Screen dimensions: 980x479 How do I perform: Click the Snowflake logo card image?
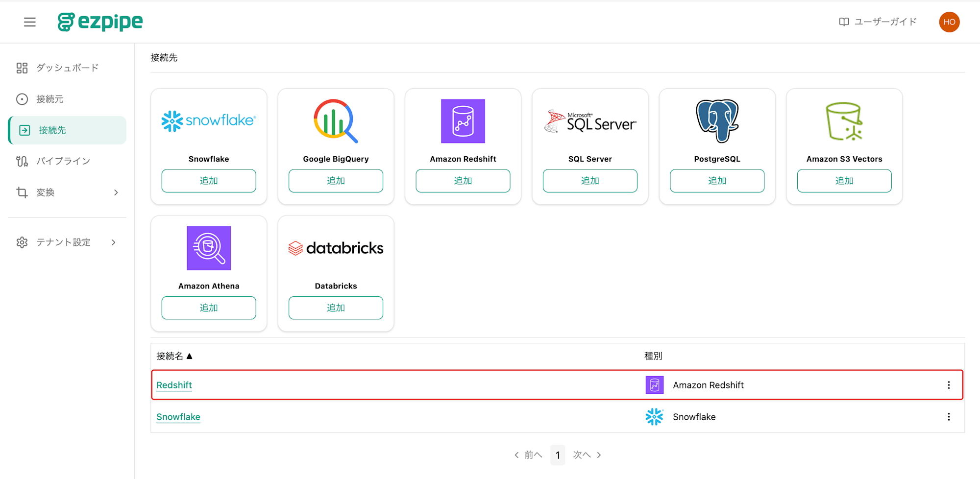point(209,121)
